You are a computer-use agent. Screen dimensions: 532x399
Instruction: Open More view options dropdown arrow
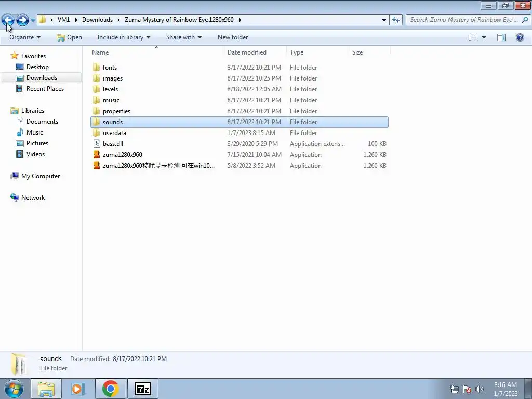pos(484,37)
